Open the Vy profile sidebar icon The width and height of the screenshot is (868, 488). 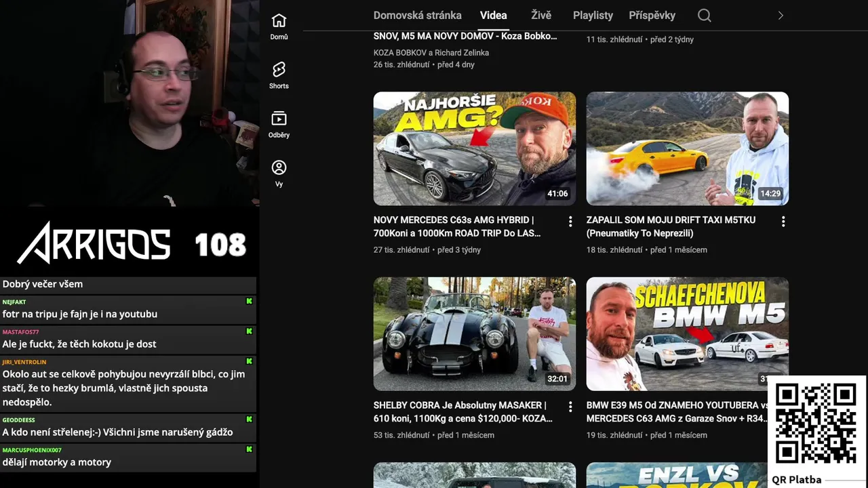(x=279, y=174)
